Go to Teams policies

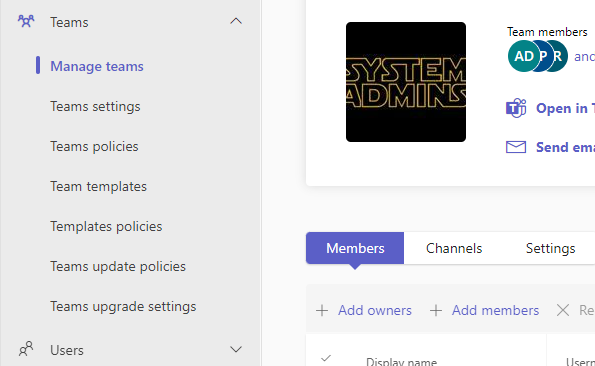click(94, 146)
